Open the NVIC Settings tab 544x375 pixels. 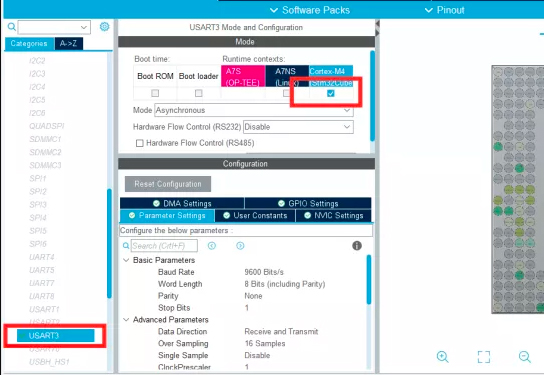pos(333,215)
